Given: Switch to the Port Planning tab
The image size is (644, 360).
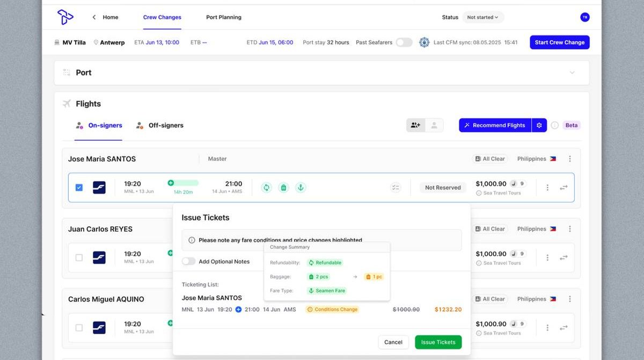Looking at the screenshot, I should [223, 17].
